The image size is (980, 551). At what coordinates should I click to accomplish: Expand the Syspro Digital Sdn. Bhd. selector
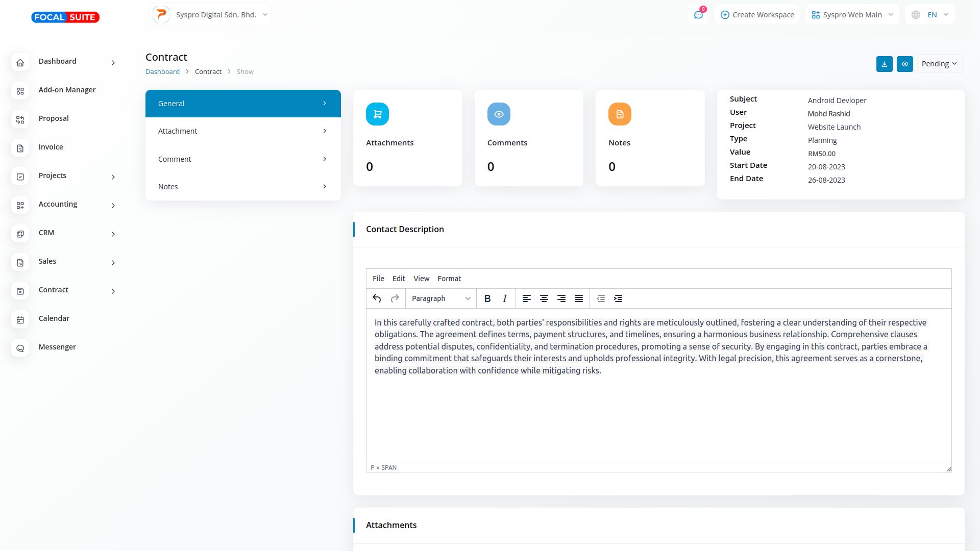coord(211,15)
